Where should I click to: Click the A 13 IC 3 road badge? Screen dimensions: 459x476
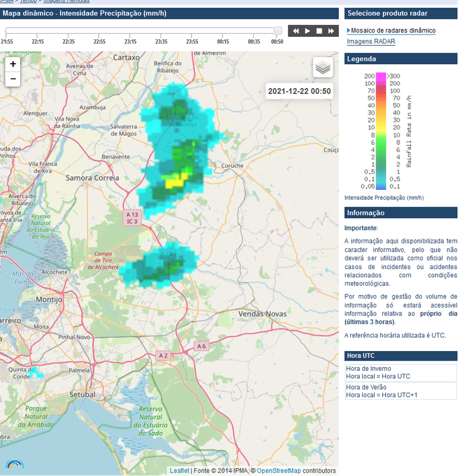[x=132, y=218]
